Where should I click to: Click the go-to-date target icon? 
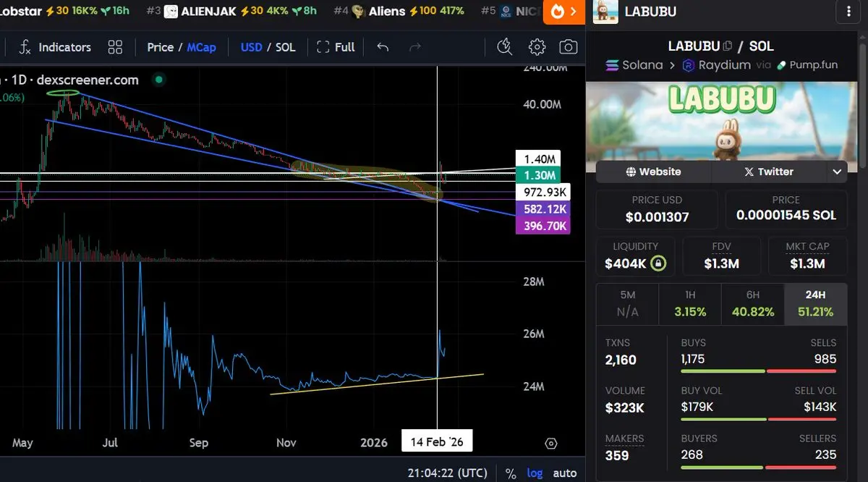(x=551, y=443)
